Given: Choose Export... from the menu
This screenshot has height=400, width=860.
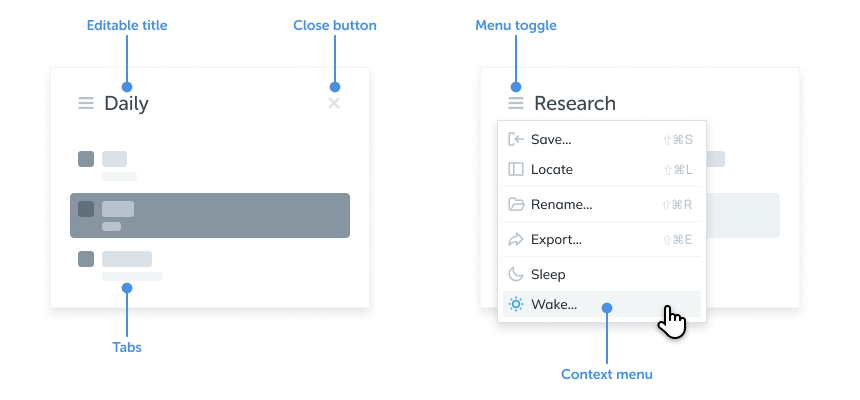Looking at the screenshot, I should [x=557, y=240].
